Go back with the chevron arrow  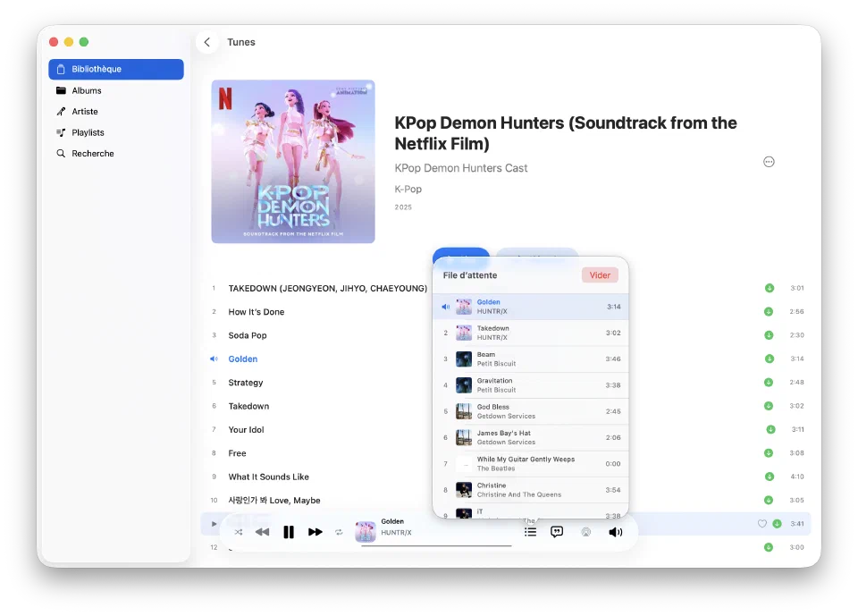coord(206,42)
